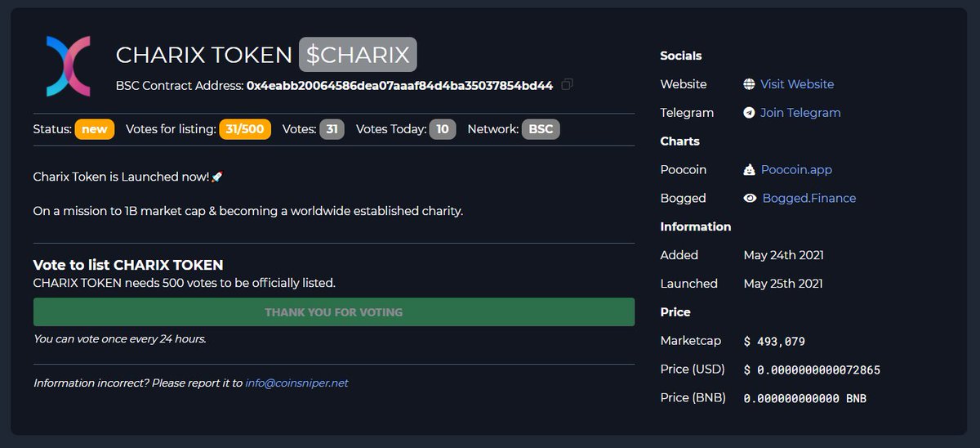Select the contract address text 0x4eabb...
980x448 pixels.
click(x=400, y=85)
